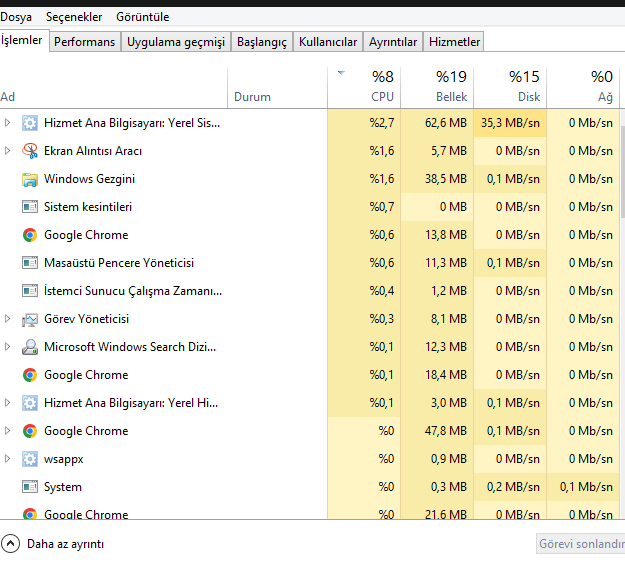Open the Görüntüle menu
This screenshot has height=566, width=625.
(143, 17)
